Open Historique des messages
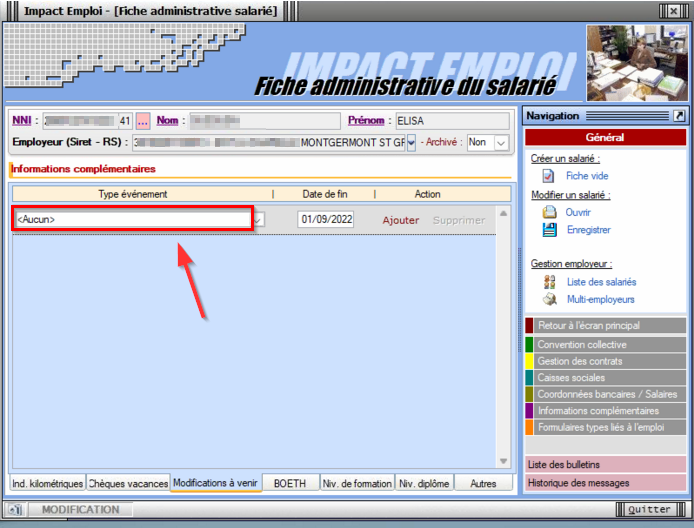694x528 pixels. [583, 483]
